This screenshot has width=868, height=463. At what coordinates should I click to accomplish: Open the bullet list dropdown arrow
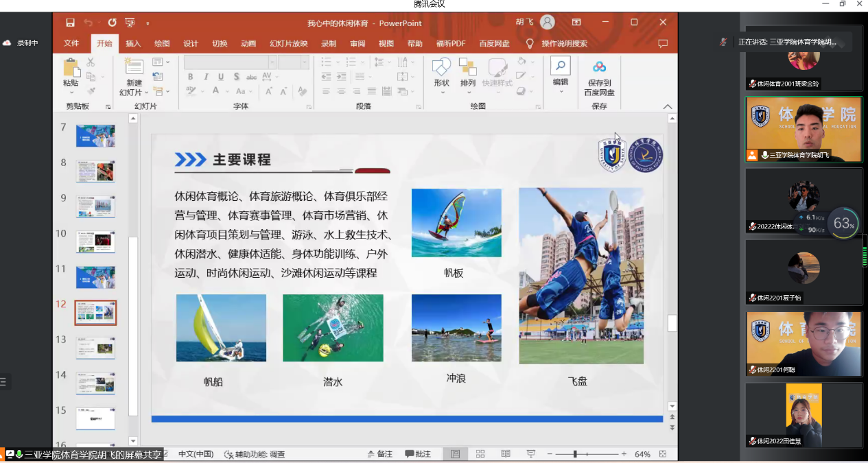339,62
